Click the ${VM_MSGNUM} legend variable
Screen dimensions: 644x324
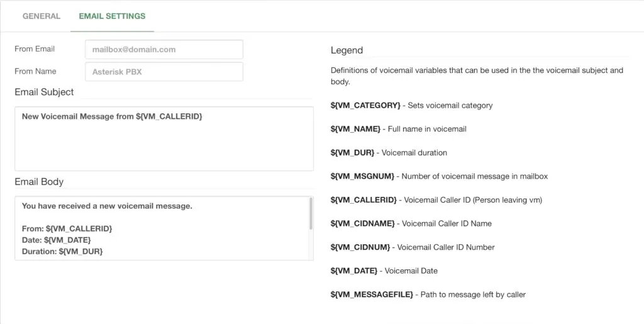coord(362,176)
